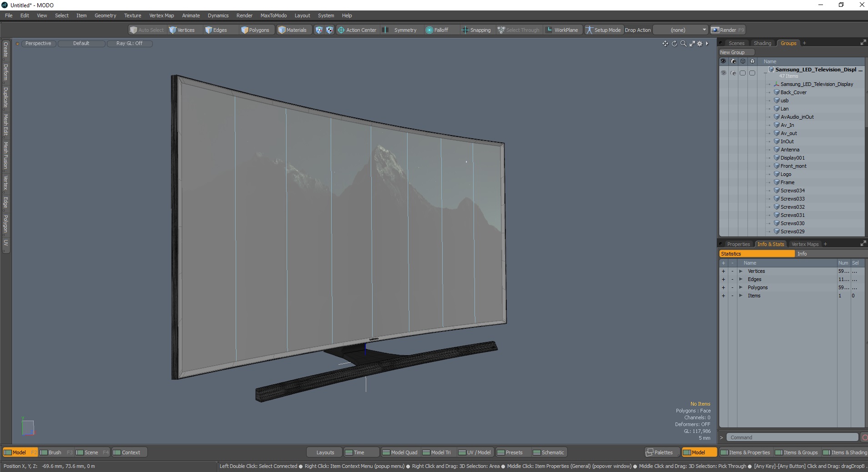Collapse the Samsung_LED_Television group tree
This screenshot has width=868, height=472.
(765, 73)
